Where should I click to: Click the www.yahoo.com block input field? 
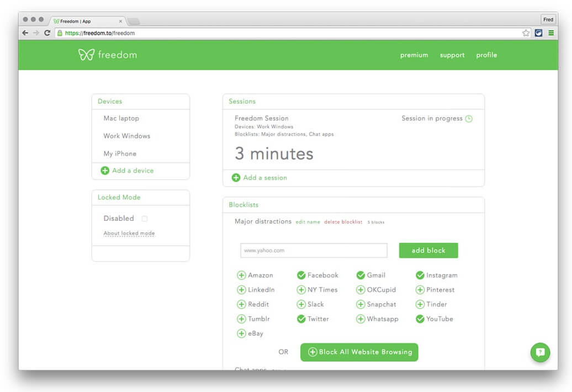pos(314,251)
